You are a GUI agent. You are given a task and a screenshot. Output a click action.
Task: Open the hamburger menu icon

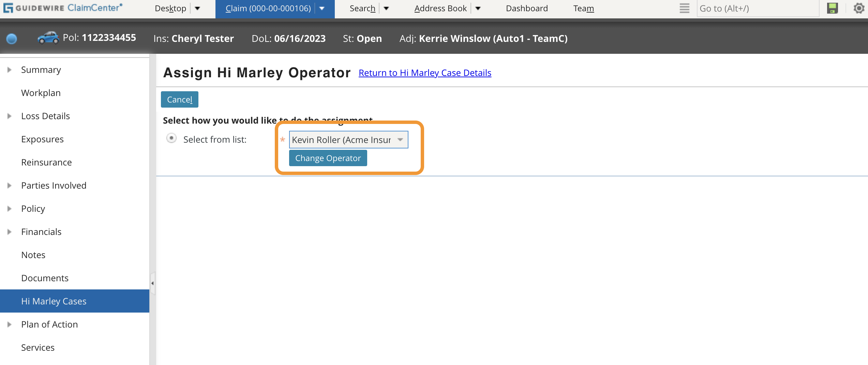click(684, 8)
